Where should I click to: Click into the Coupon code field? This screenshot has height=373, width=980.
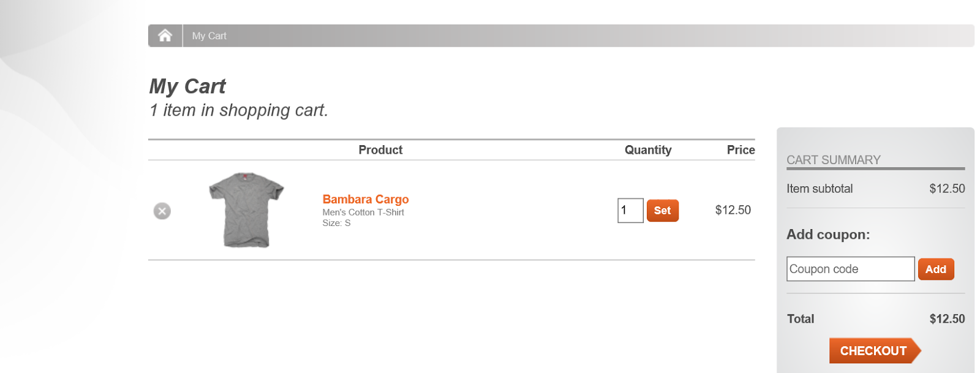tap(850, 269)
